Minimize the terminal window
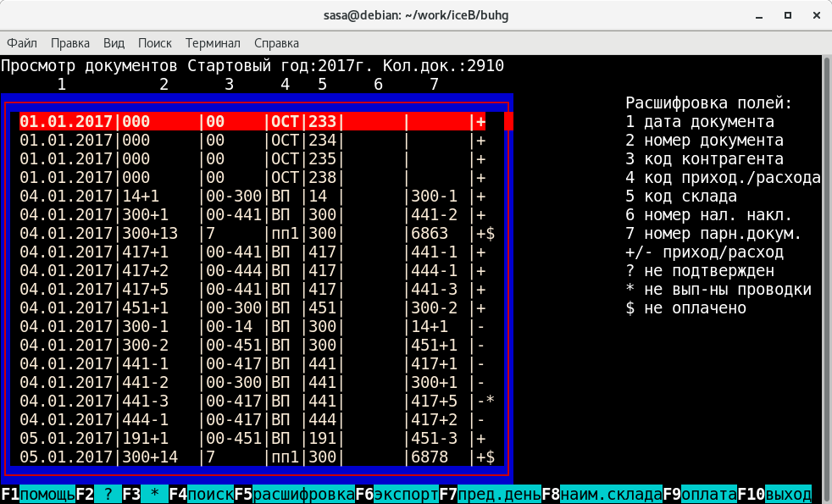Screen dimensions: 832x504 coord(759,16)
